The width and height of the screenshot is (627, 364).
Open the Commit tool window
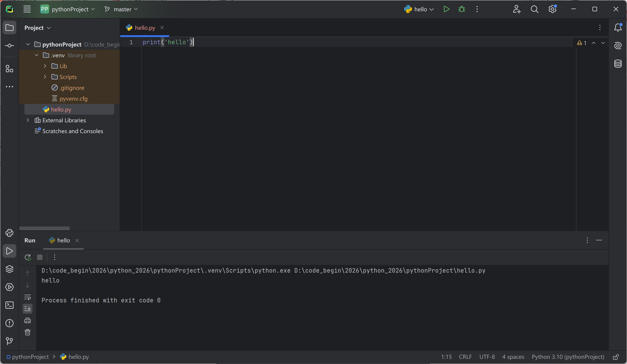pyautogui.click(x=9, y=46)
